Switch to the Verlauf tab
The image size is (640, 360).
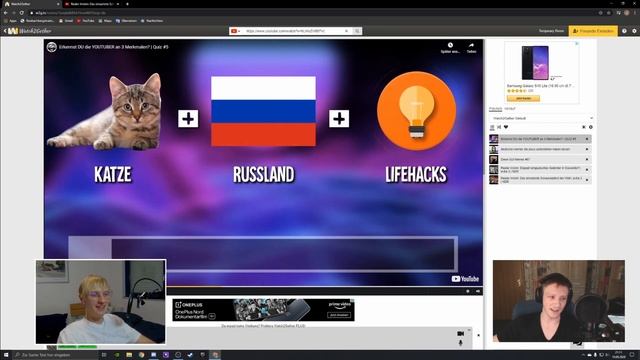(x=510, y=109)
